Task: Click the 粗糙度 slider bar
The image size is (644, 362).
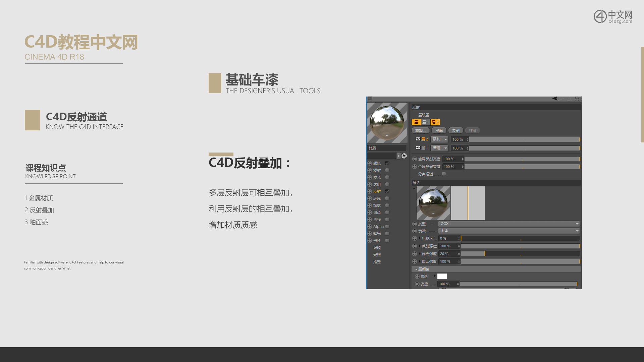Action: pos(520,238)
